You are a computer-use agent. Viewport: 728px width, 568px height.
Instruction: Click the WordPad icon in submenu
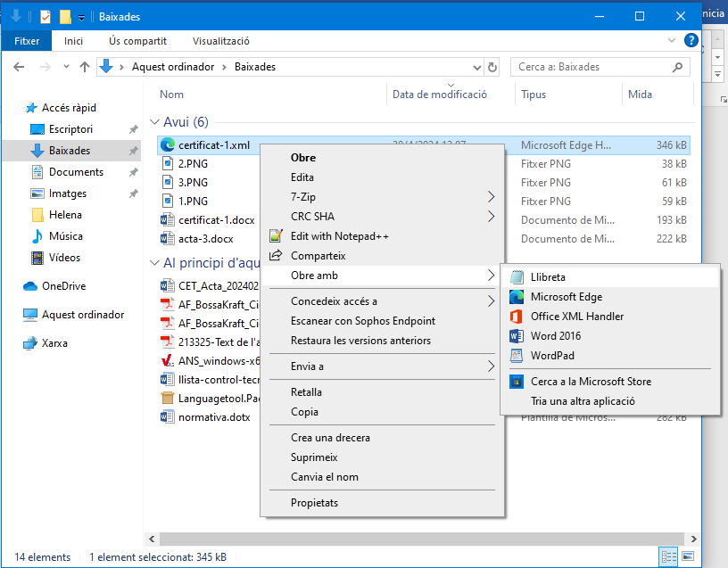coord(517,356)
